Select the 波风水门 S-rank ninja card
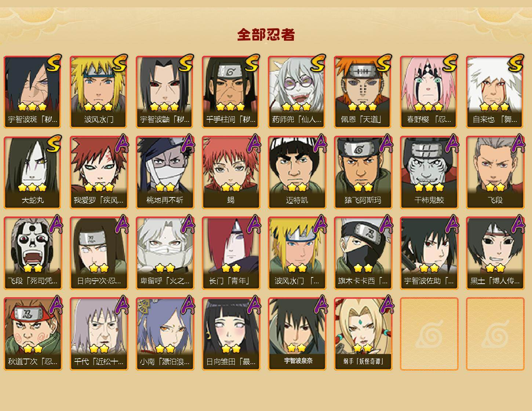Screen dimensions: 532x411 click(x=99, y=92)
